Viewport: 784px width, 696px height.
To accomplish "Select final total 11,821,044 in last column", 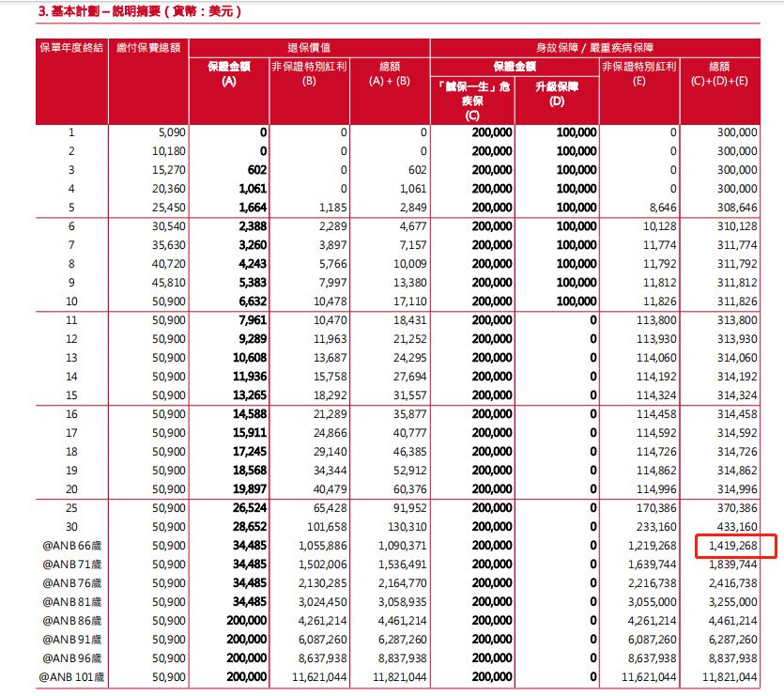I will click(x=730, y=676).
